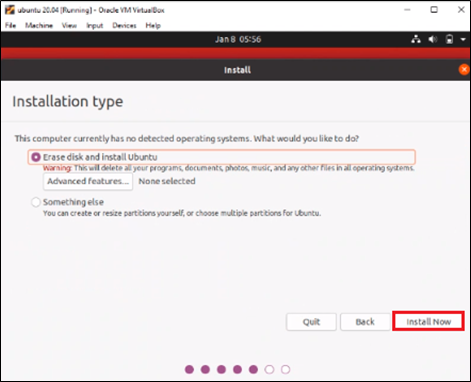The height and width of the screenshot is (382, 471).
Task: Open Advanced features dialog
Action: click(88, 181)
